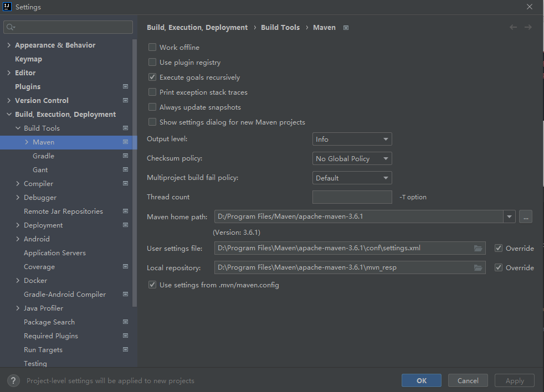Click the project-level icon in the Maven row

[126, 142]
